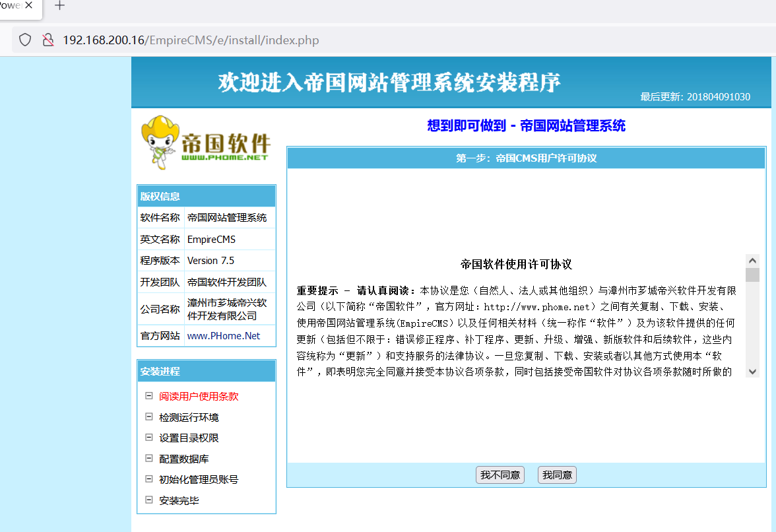The width and height of the screenshot is (776, 532).
Task: Click the 软件名称 label cell
Action: point(160,217)
